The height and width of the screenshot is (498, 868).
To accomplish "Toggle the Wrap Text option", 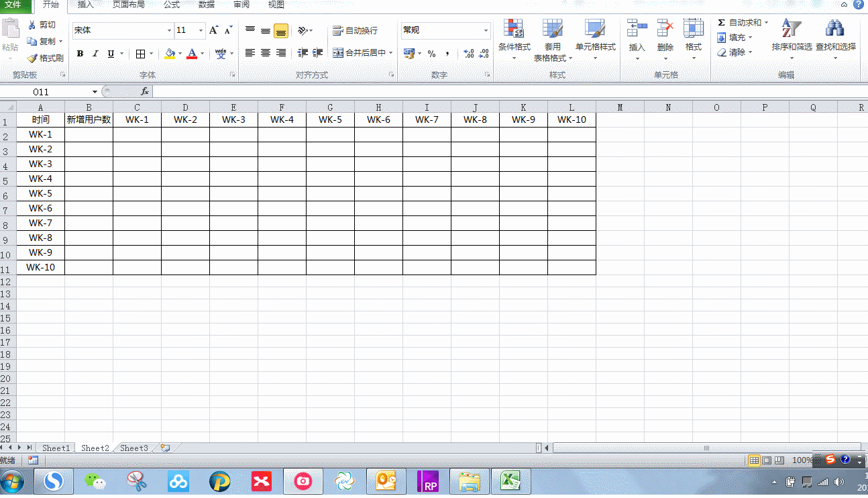I will [x=356, y=31].
